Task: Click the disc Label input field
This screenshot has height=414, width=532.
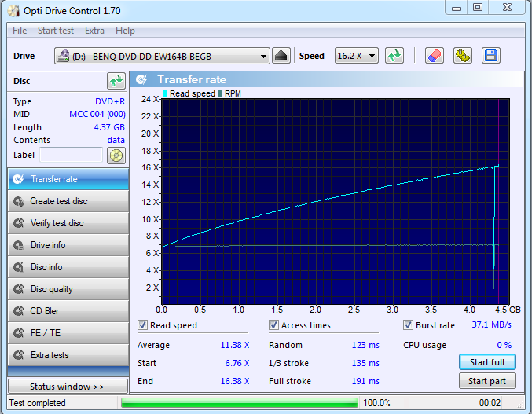Action: 71,155
